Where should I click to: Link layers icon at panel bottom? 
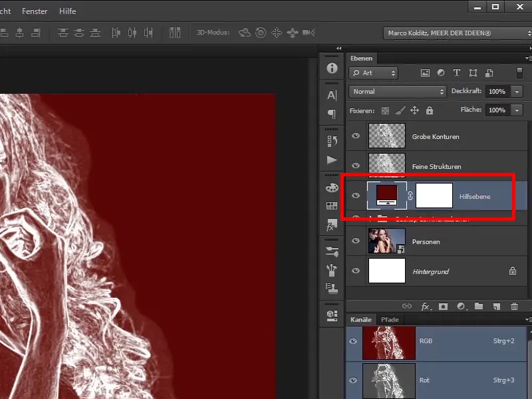(x=407, y=306)
